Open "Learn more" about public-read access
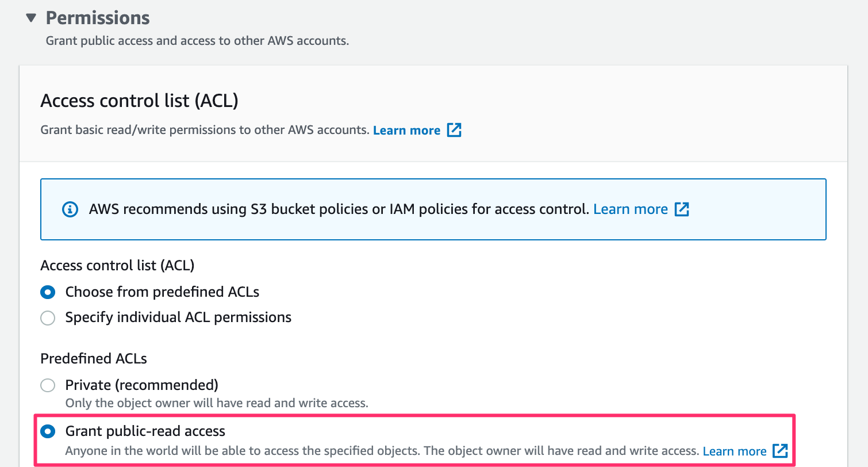 [x=734, y=451]
